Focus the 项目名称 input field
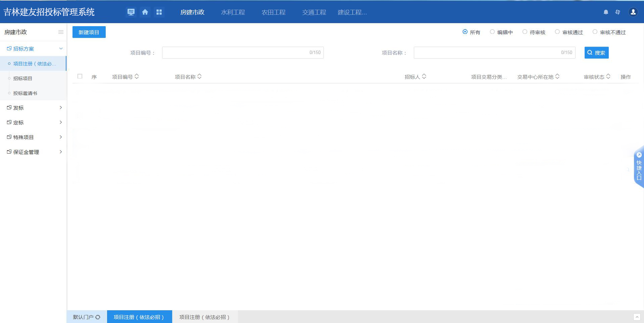644x323 pixels. [494, 53]
